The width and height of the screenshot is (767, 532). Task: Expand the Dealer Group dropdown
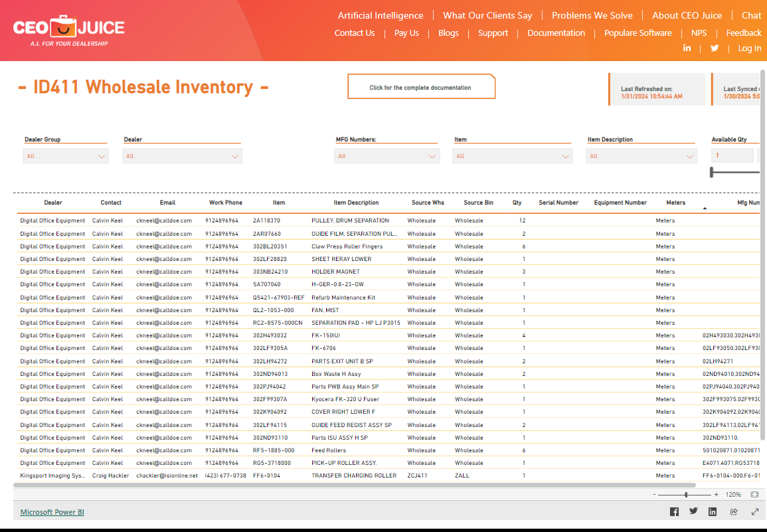pyautogui.click(x=66, y=156)
